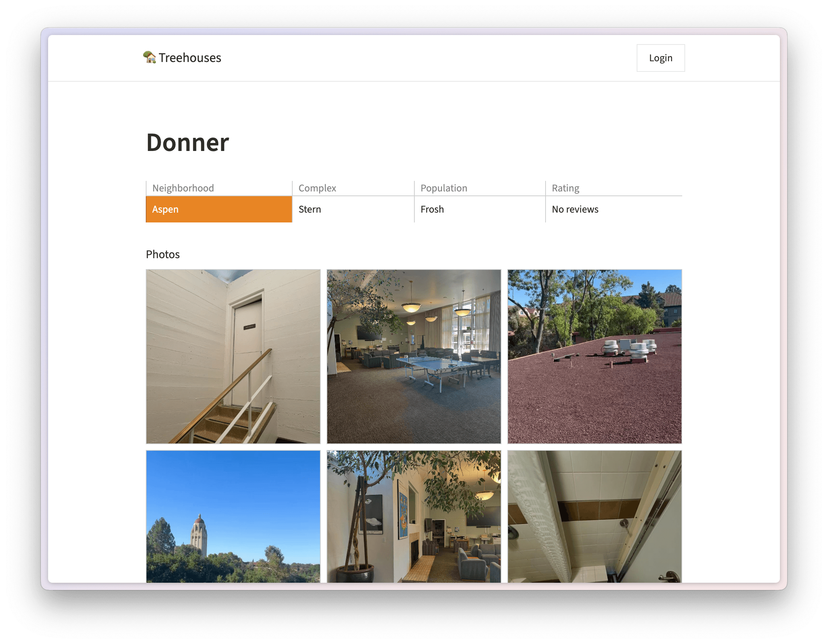Open the ping pong lounge photo
This screenshot has width=828, height=644.
click(x=414, y=356)
